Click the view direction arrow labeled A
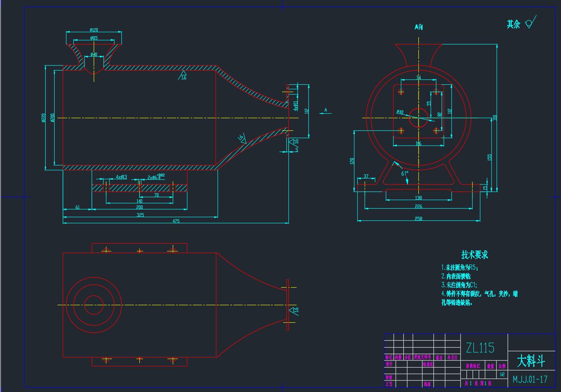Image resolution: width=561 pixels, height=392 pixels. tap(325, 112)
